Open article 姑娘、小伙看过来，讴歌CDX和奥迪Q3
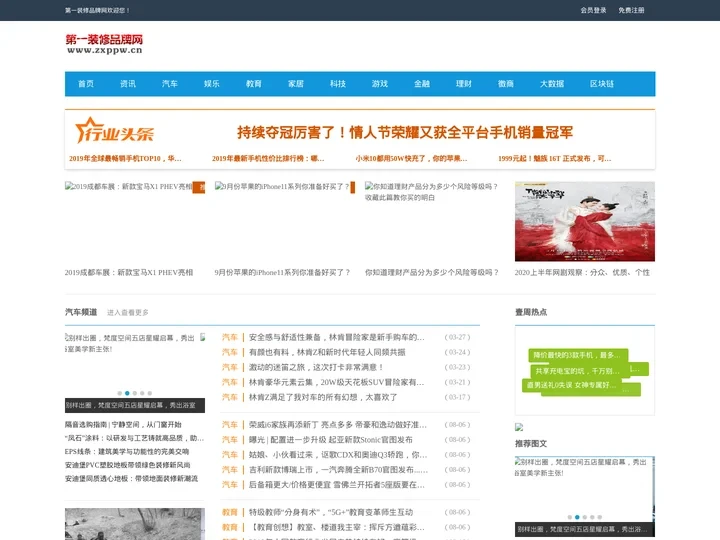Viewport: 720px width, 540px height. tap(338, 455)
